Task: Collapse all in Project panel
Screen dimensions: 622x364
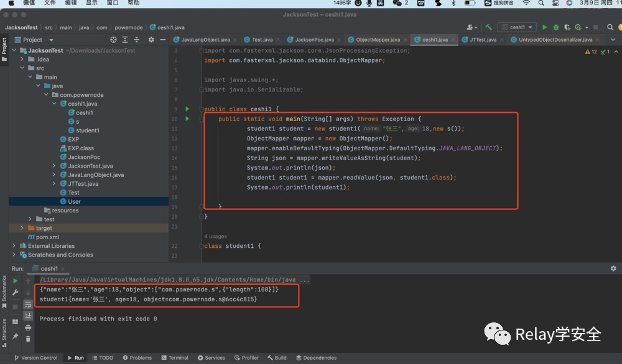Action: click(136, 40)
